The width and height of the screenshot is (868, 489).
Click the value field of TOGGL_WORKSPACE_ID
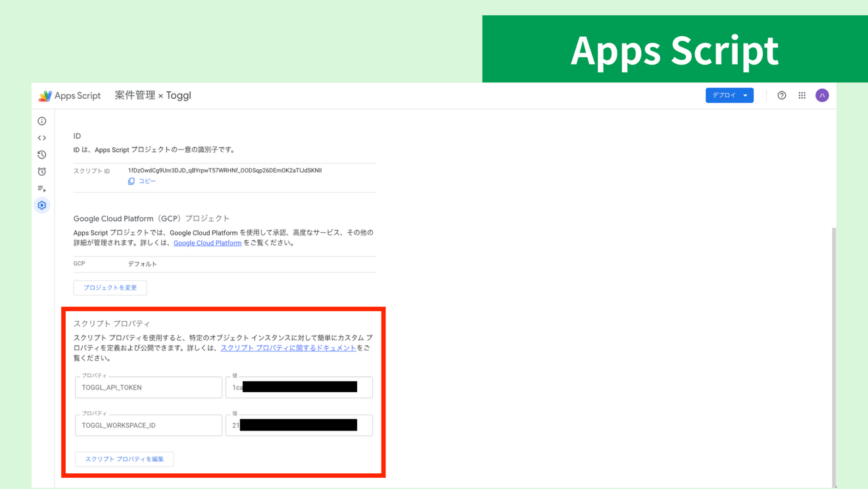tap(299, 425)
